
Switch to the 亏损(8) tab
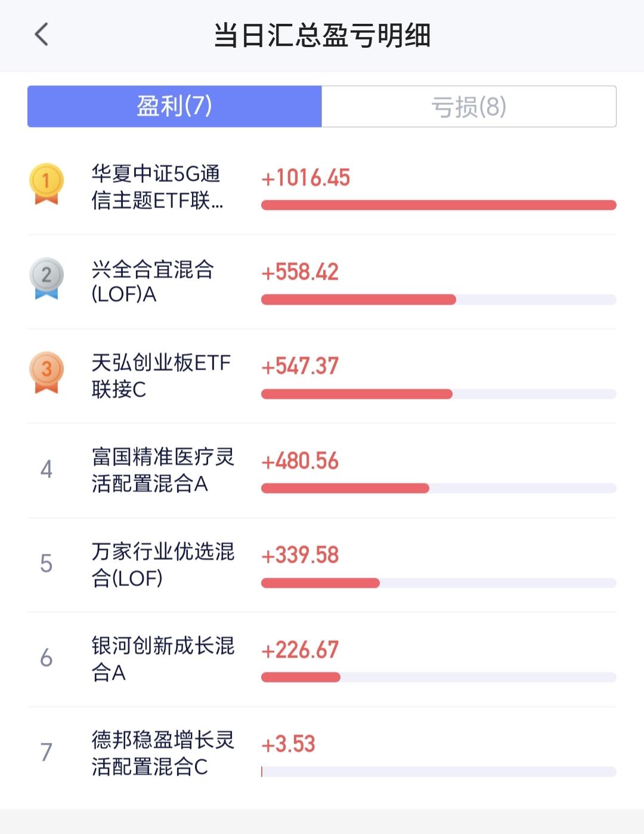pyautogui.click(x=469, y=107)
